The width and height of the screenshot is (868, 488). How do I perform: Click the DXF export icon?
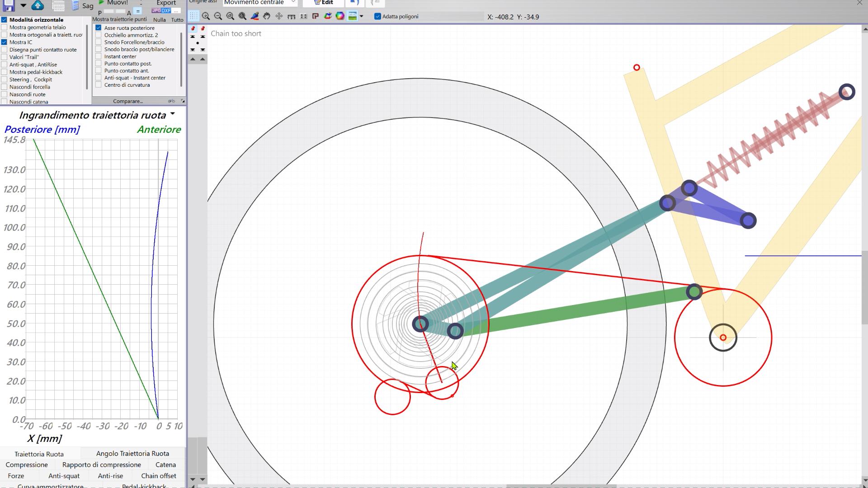pyautogui.click(x=166, y=10)
